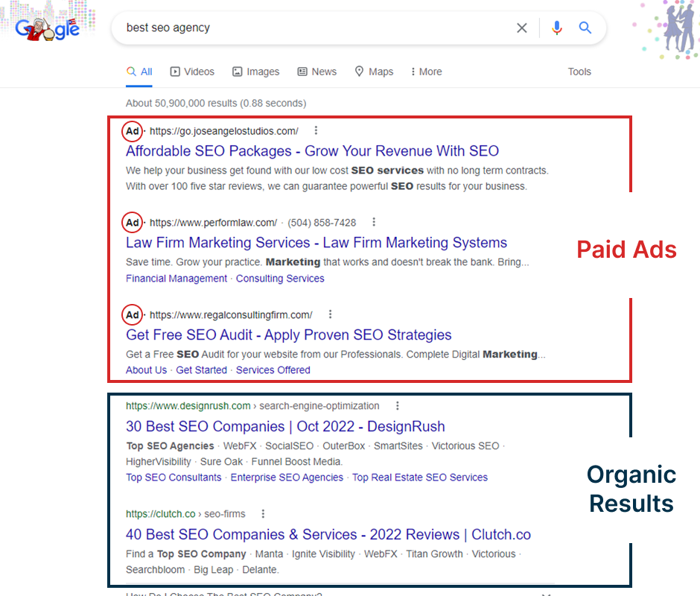
Task: Click the designrush.com breadcrumb URL
Action: point(252,406)
